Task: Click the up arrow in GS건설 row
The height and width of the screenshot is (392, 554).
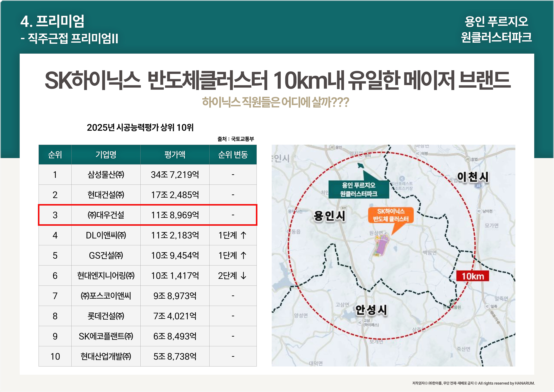Action: click(x=243, y=255)
